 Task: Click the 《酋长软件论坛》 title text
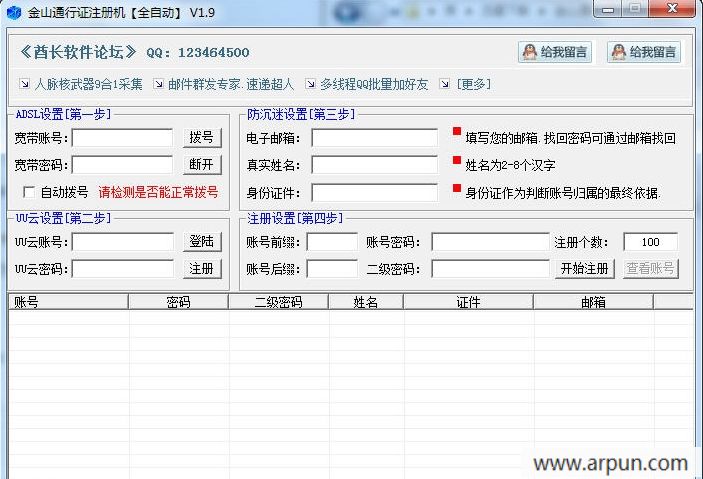pos(78,52)
